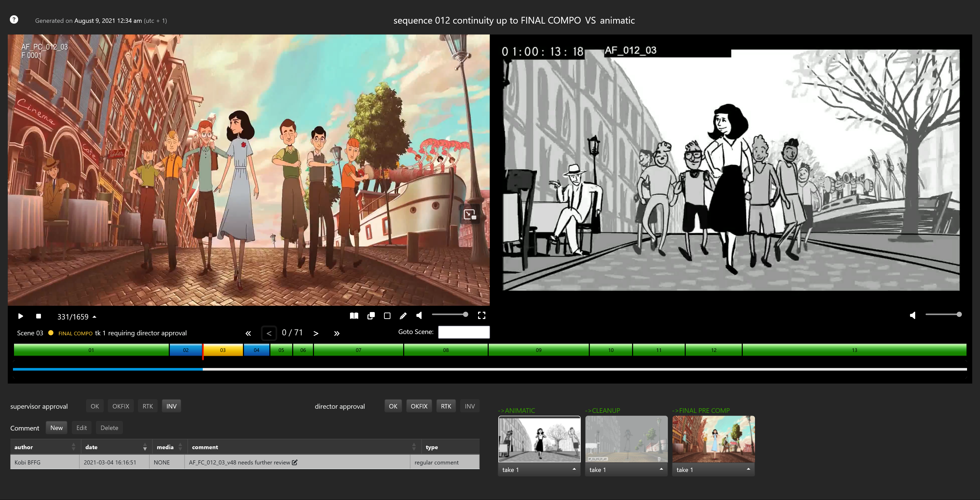Viewport: 980px width, 500px height.
Task: Click the overlay layers compare icon
Action: 371,316
